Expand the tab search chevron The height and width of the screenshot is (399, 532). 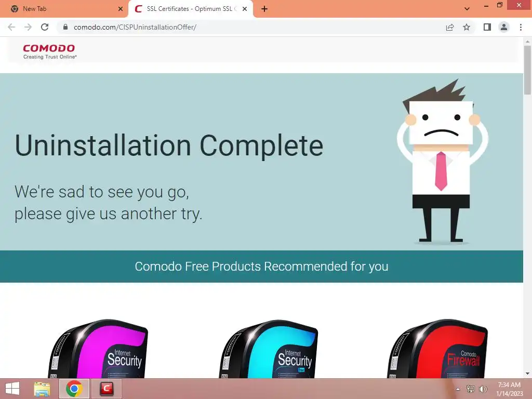click(x=467, y=9)
